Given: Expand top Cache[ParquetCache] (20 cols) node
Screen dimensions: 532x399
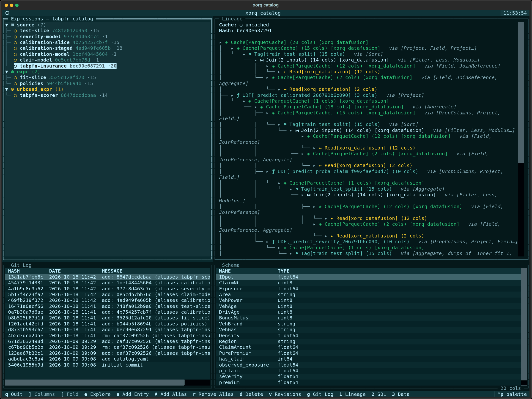Looking at the screenshot, I should (220, 43).
